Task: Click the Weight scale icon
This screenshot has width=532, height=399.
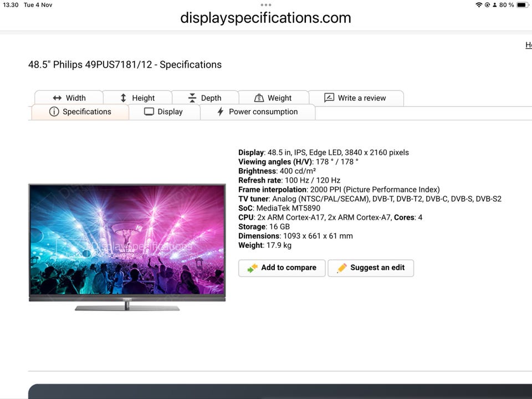Action: [259, 98]
